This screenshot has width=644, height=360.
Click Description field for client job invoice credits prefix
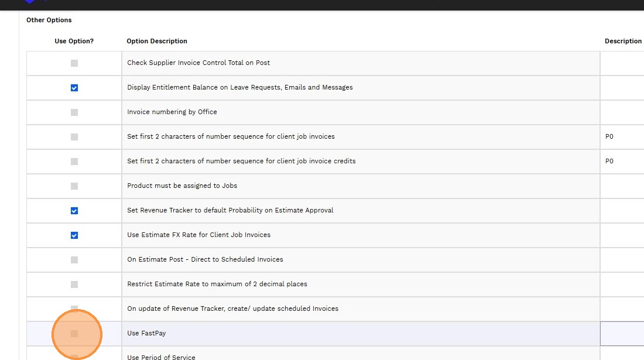(623, 162)
